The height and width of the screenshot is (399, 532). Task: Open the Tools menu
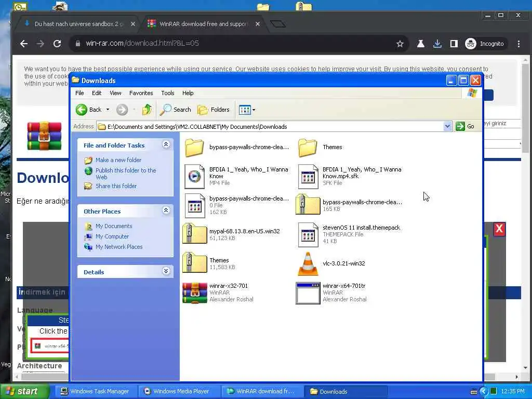(168, 93)
